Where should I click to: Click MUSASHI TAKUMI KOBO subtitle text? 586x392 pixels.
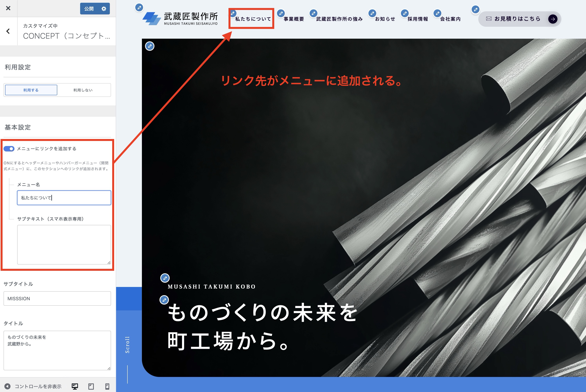[211, 287]
